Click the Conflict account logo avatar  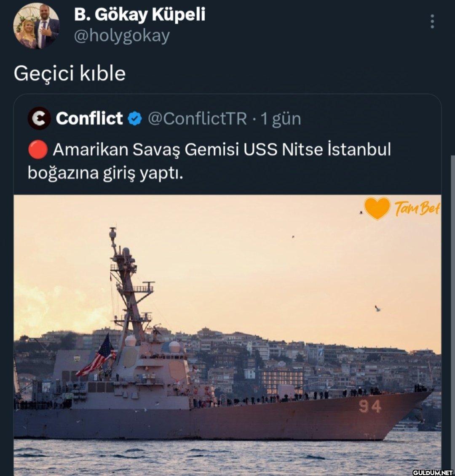(x=39, y=118)
